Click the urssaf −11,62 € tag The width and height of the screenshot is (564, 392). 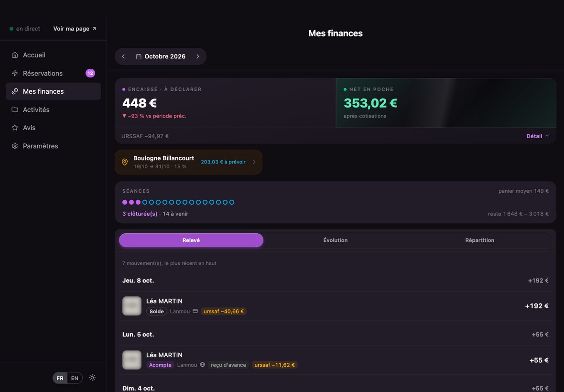click(274, 365)
